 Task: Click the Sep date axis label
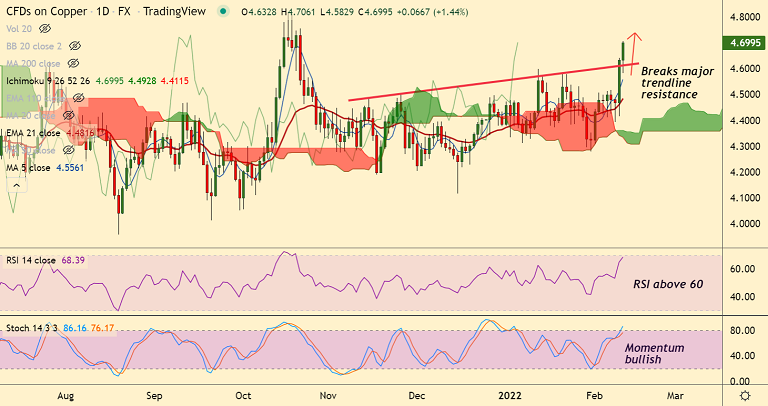point(154,396)
